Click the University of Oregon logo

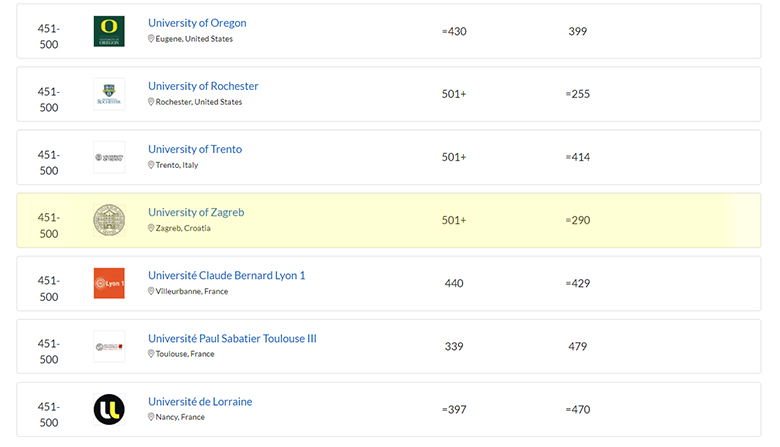pyautogui.click(x=109, y=31)
